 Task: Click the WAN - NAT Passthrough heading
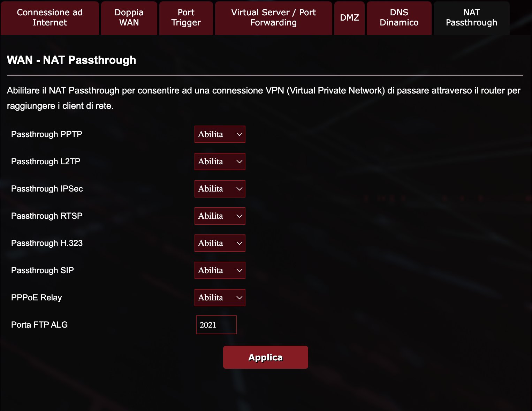(71, 60)
